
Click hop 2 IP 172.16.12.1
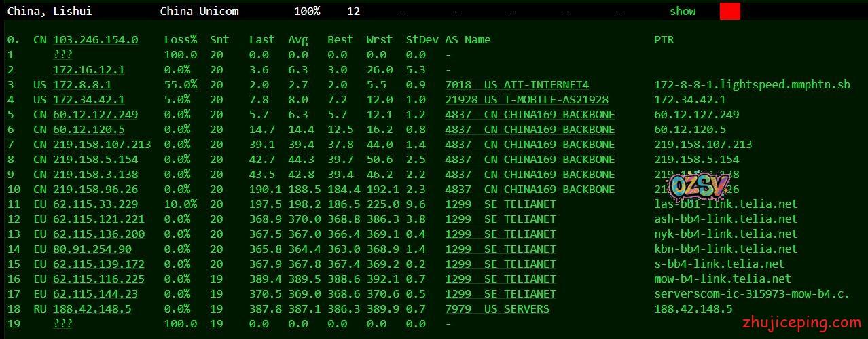coord(88,70)
